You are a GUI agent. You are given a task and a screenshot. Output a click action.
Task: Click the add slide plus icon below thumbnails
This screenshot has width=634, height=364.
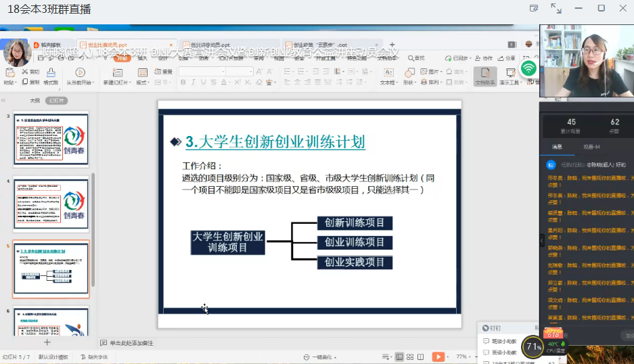click(47, 342)
